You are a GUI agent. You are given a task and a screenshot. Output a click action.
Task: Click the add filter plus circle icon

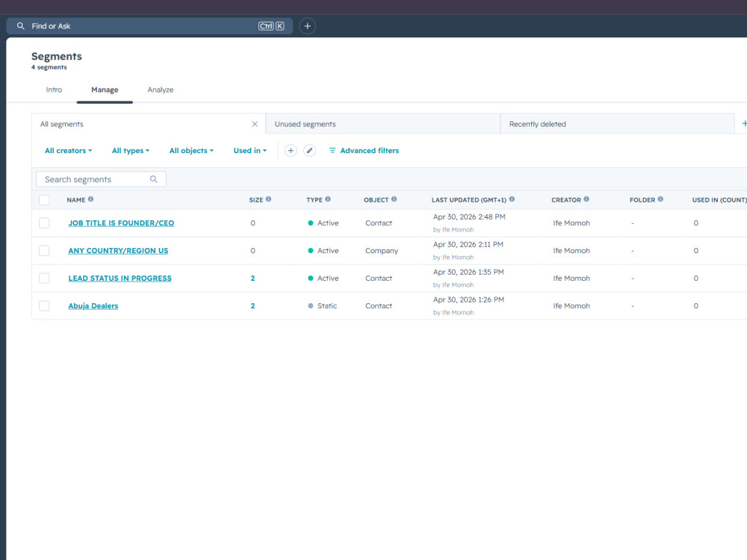291,151
